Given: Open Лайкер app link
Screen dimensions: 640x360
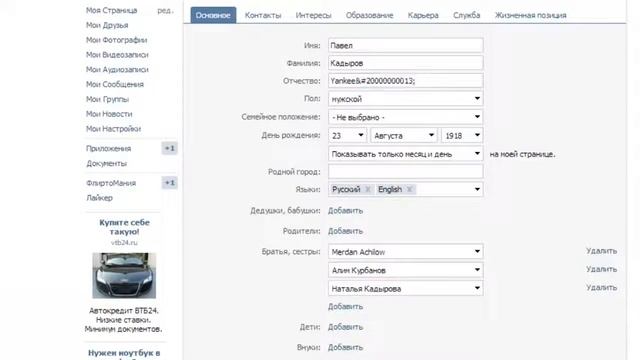Looking at the screenshot, I should click(x=99, y=198).
